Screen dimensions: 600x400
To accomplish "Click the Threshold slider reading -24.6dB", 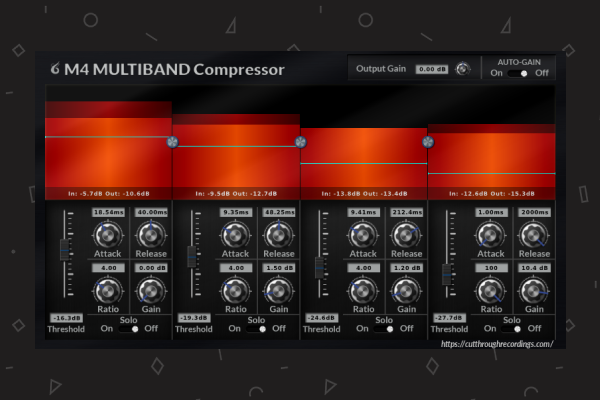I will [x=320, y=267].
